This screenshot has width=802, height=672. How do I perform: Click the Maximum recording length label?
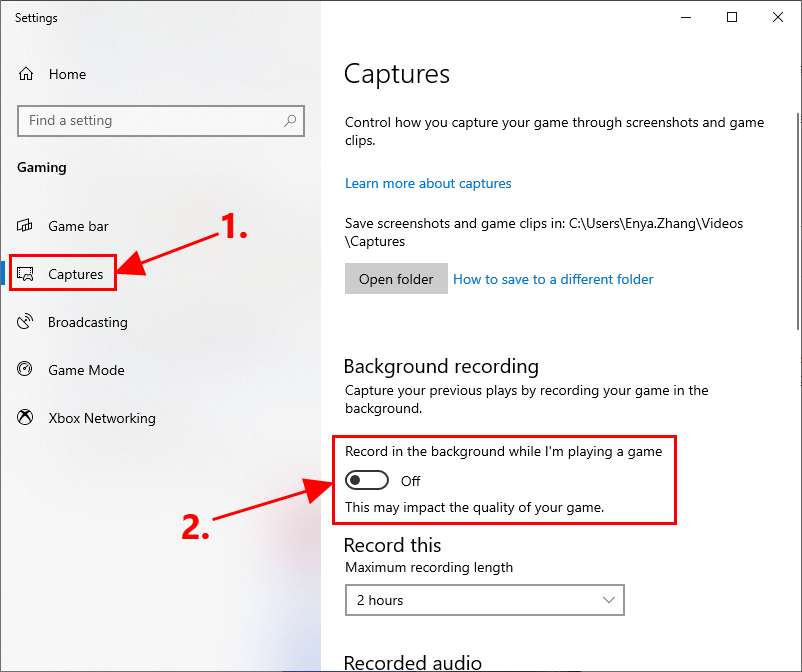coord(429,568)
